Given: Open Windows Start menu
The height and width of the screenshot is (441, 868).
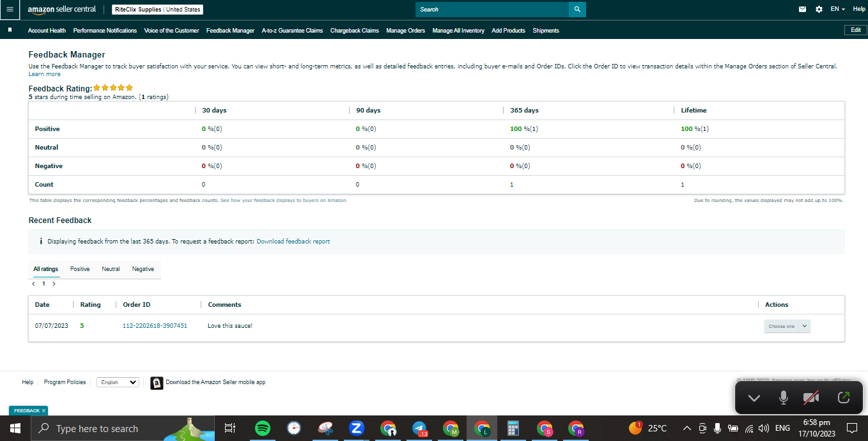Looking at the screenshot, I should click(15, 428).
